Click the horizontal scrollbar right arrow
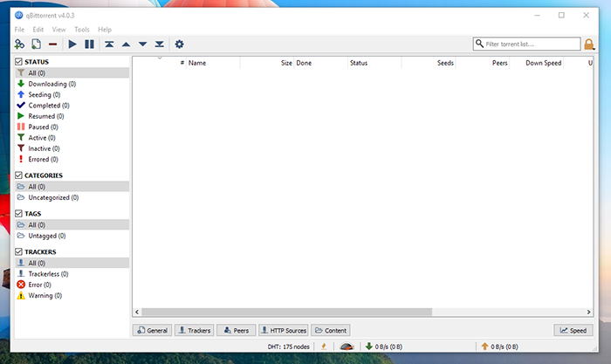The image size is (611, 364). pos(588,312)
